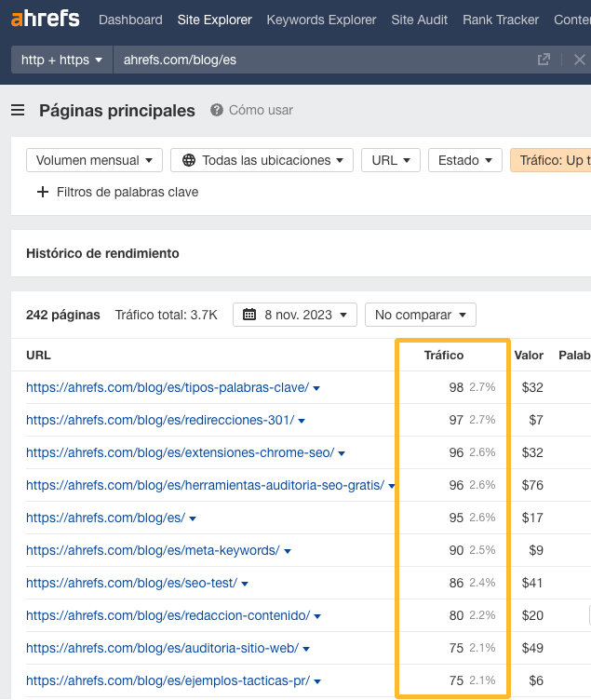This screenshot has width=591, height=700.
Task: Go to Site Explorer
Action: click(215, 20)
